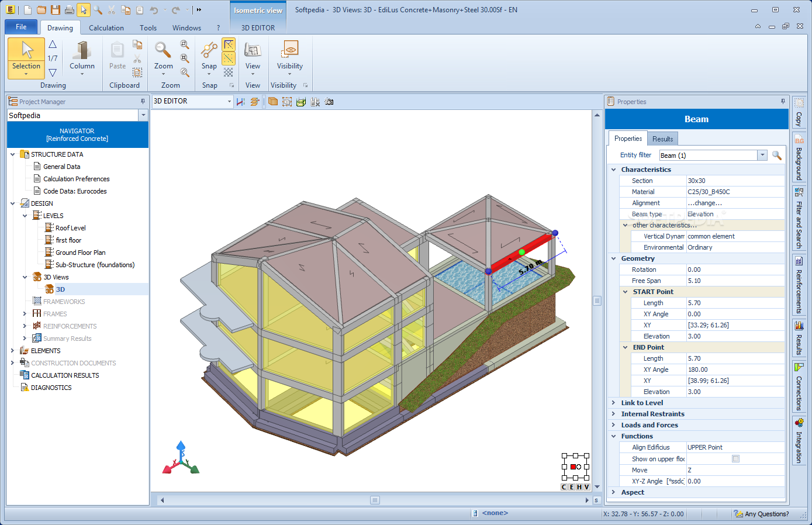Toggle the E view mode button

[572, 487]
